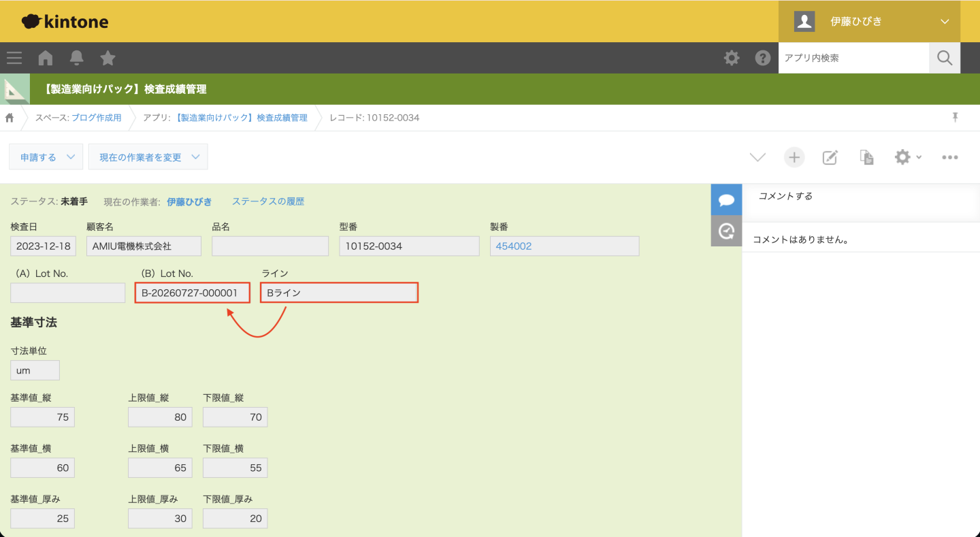Viewport: 980px width, 537px height.
Task: Click the 伊藤ひびき assignee link
Action: pyautogui.click(x=189, y=201)
